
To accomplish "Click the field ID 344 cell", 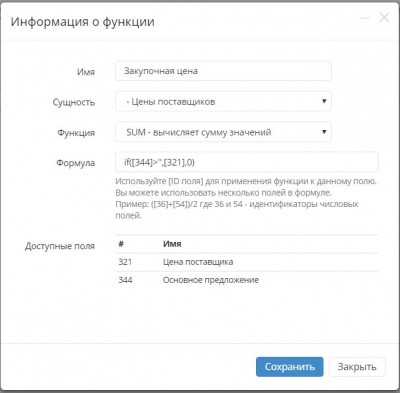I will tap(125, 280).
